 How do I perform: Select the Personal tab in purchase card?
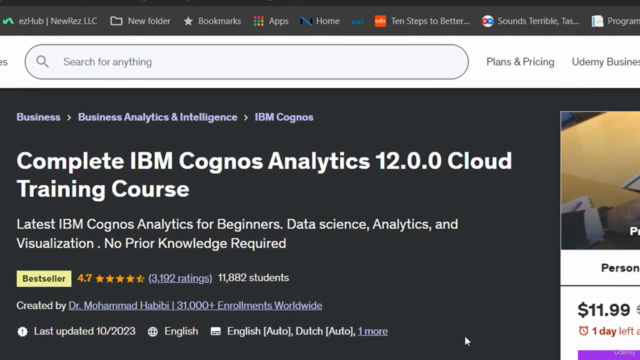tap(620, 268)
